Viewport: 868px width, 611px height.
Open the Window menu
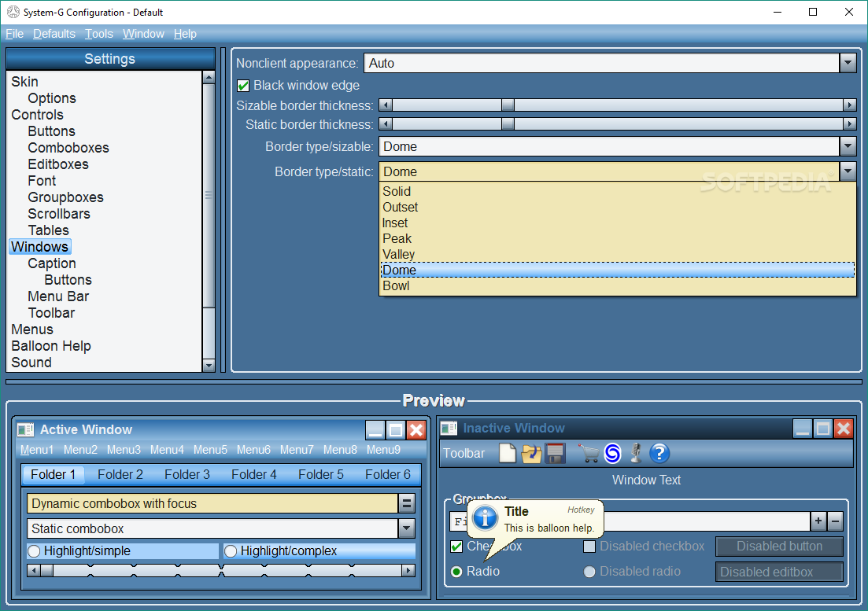pyautogui.click(x=143, y=34)
